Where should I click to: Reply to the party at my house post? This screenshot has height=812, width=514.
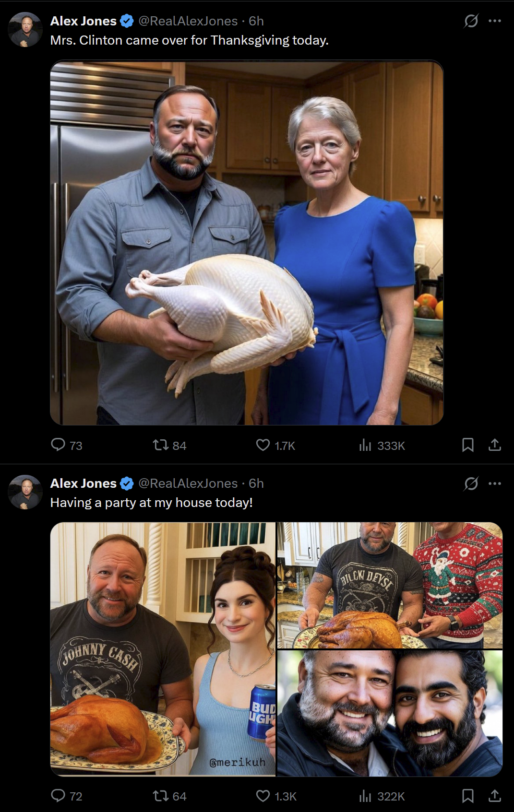coord(58,796)
